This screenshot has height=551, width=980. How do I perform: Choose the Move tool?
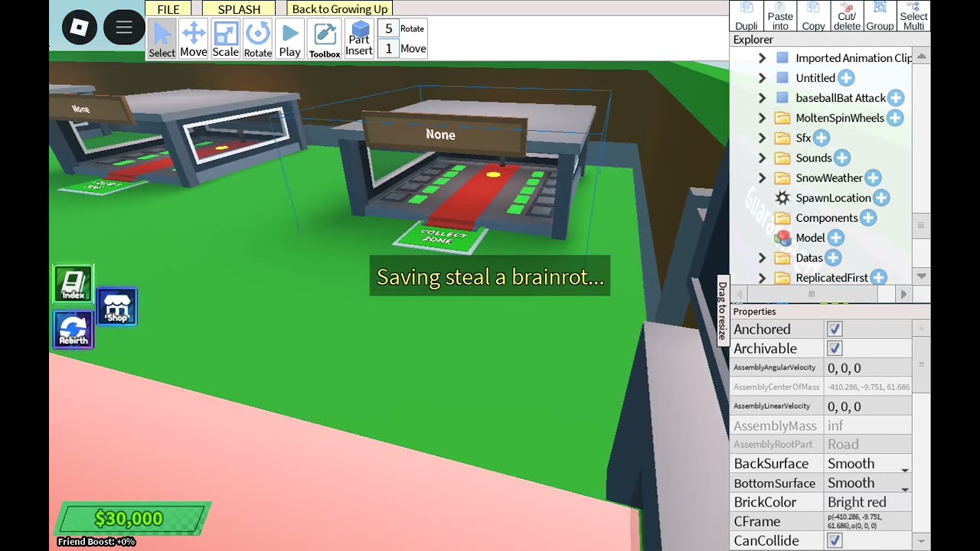(193, 39)
